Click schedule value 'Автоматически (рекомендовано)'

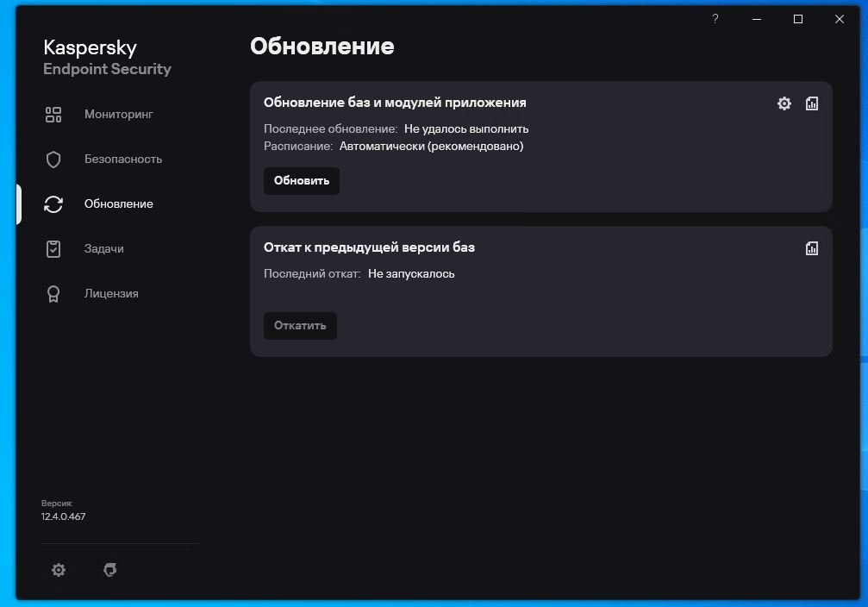click(x=431, y=147)
